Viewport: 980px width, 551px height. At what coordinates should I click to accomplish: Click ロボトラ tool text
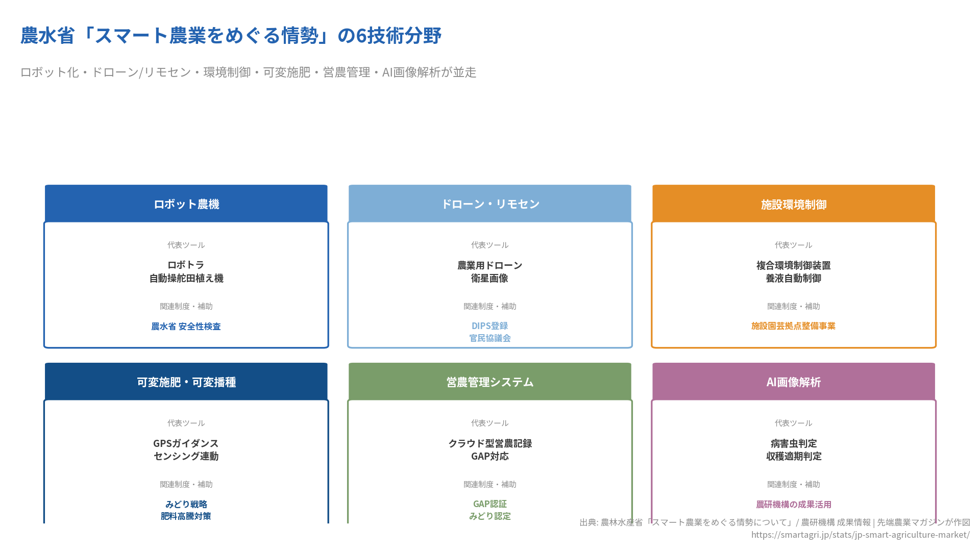[186, 265]
